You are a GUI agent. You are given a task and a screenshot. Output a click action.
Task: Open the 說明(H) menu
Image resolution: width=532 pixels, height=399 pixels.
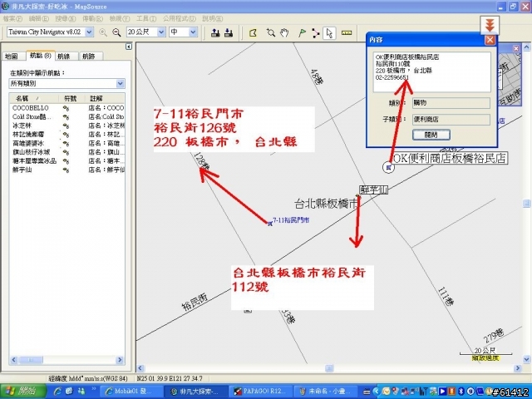pos(213,18)
